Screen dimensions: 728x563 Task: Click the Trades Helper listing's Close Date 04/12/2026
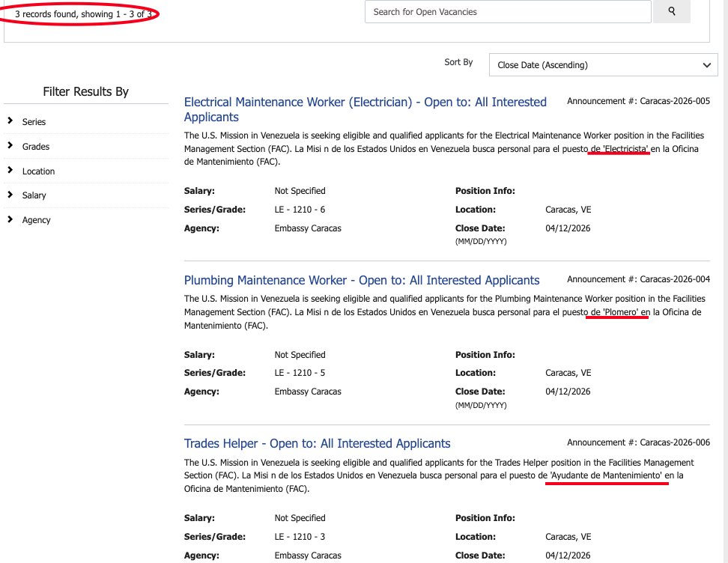pyautogui.click(x=568, y=556)
